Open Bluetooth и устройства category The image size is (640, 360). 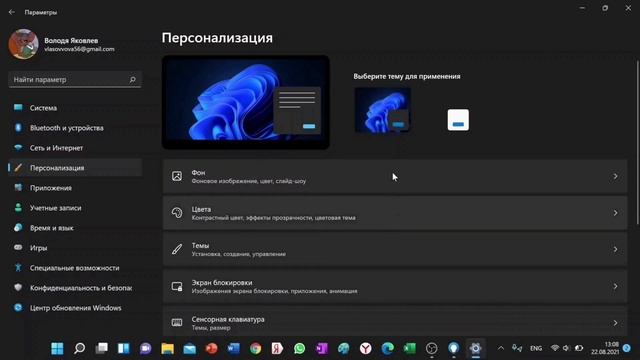tap(75, 128)
